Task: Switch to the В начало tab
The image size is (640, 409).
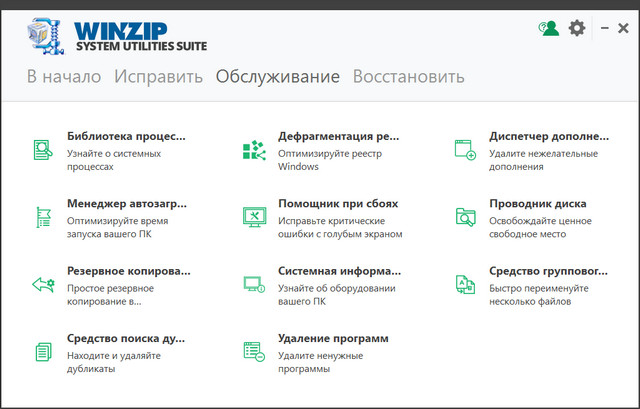Action: coord(64,77)
